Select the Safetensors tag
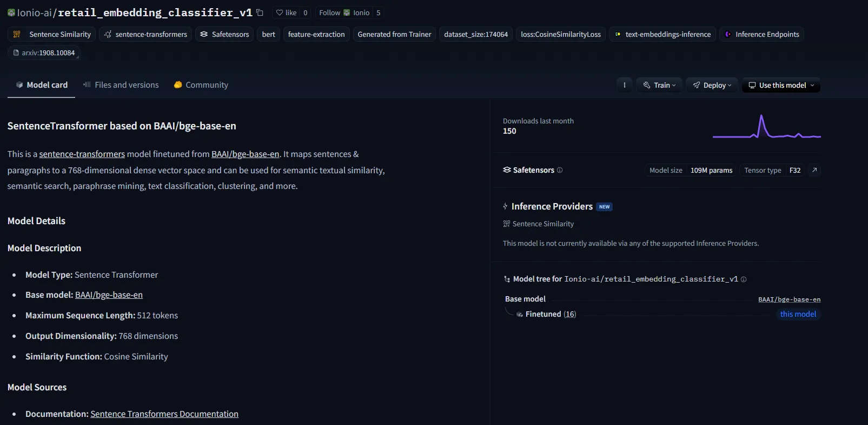Viewport: 868px width, 425px height. click(x=224, y=34)
